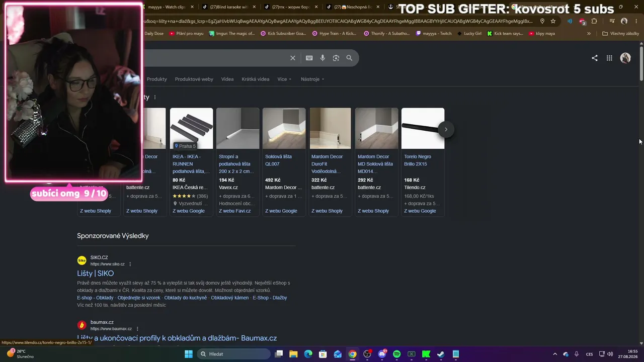
Task: Open the Mardom Decor DuroFit product title
Action: click(x=327, y=164)
